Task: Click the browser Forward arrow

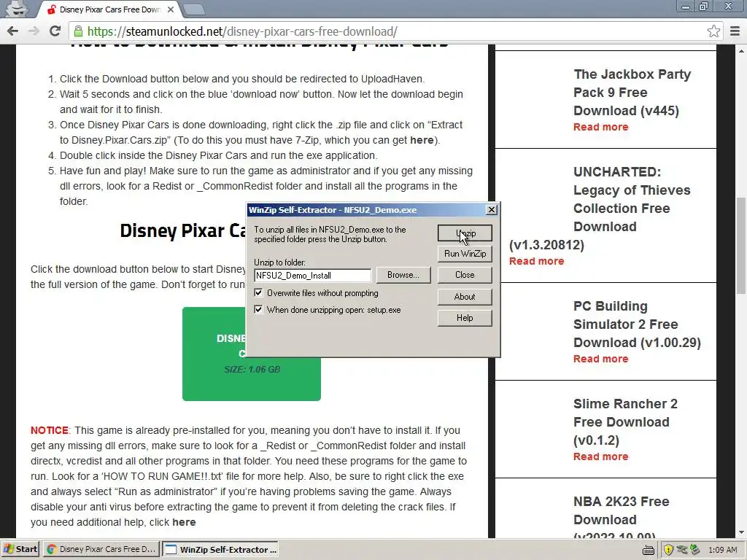Action: click(x=34, y=31)
